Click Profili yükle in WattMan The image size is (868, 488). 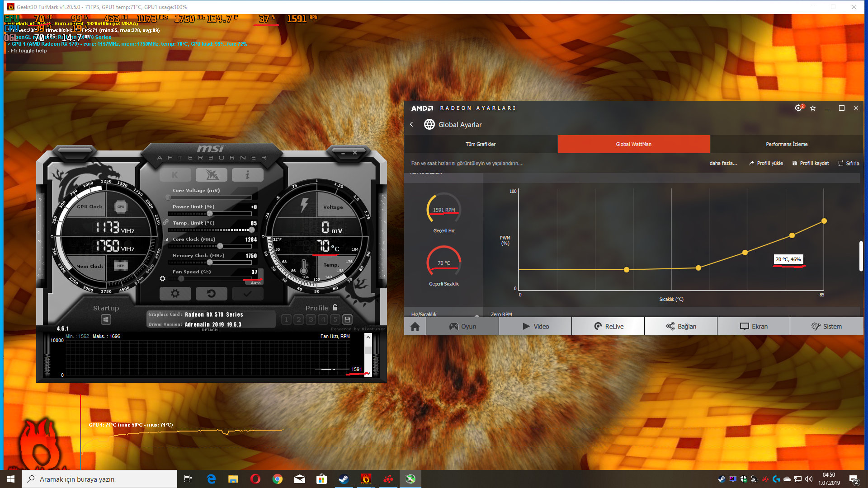pyautogui.click(x=766, y=163)
